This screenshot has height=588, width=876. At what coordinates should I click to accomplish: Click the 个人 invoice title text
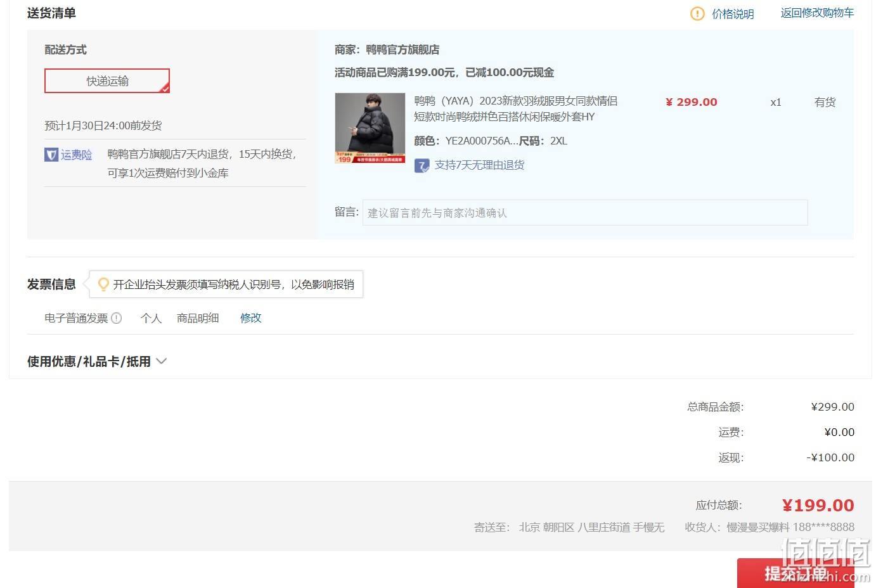tap(151, 318)
